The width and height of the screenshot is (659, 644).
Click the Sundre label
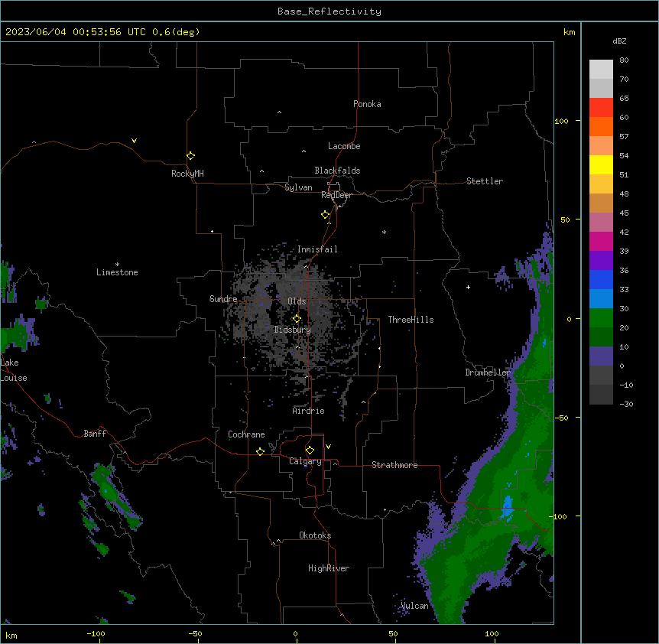tap(223, 299)
